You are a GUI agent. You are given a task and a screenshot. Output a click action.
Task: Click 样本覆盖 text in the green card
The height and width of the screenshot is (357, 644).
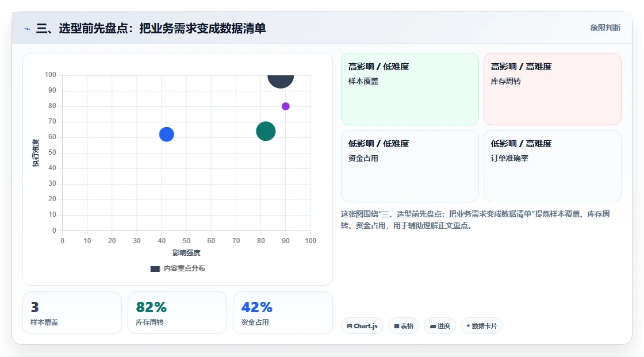pos(363,81)
